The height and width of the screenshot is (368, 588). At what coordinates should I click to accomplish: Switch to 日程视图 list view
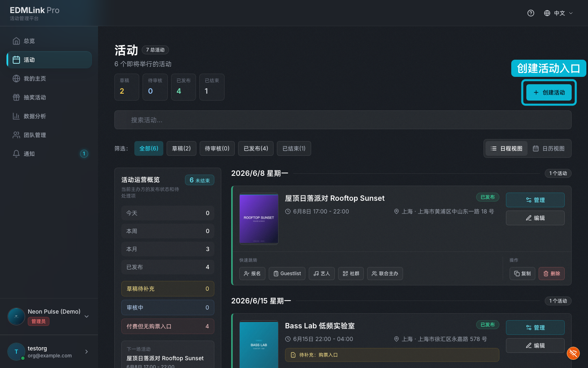506,148
